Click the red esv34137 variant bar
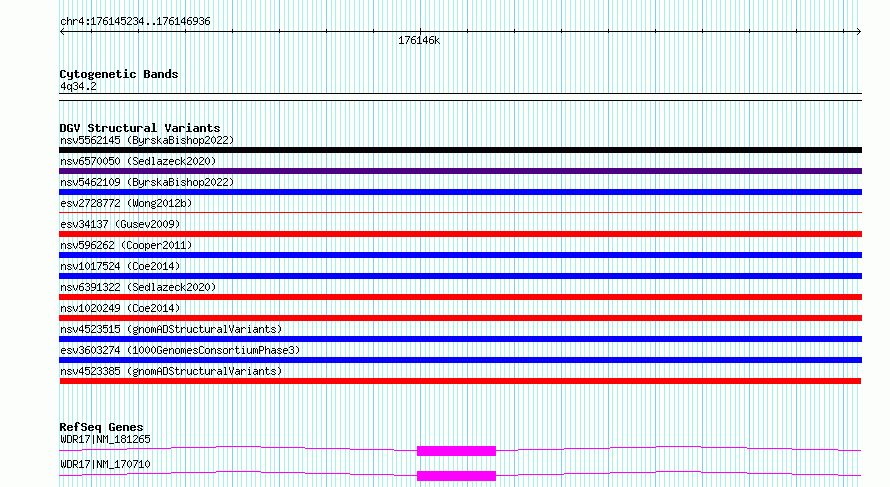The image size is (890, 487). click(460, 234)
